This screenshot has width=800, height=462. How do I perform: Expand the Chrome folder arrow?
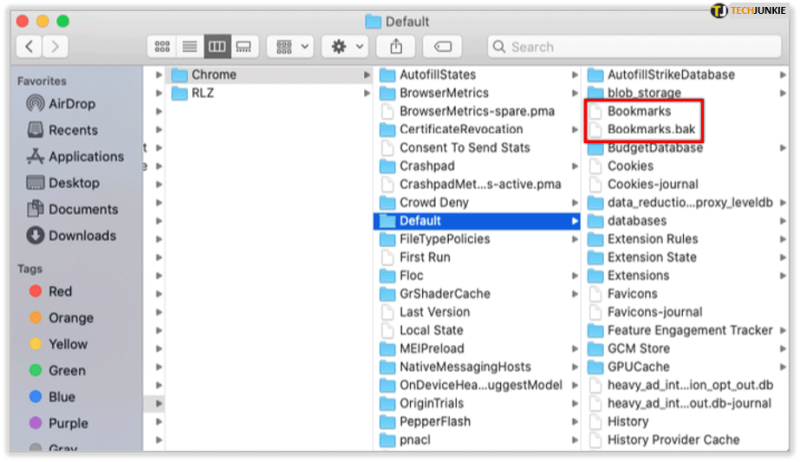[x=366, y=75]
